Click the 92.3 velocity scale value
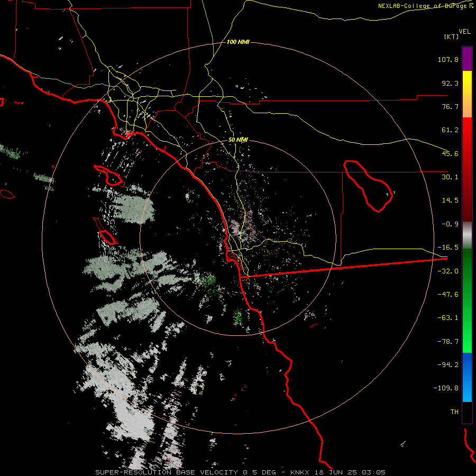Screen dimensions: 476x476 450,83
